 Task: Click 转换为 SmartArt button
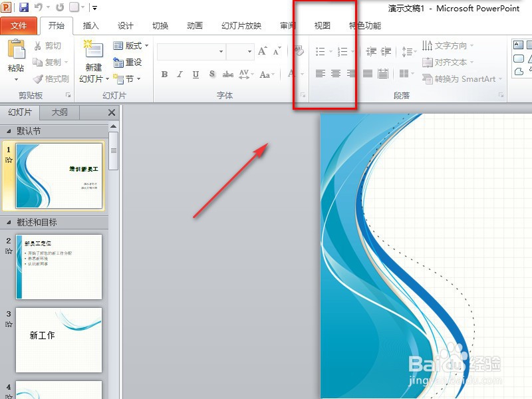click(462, 78)
